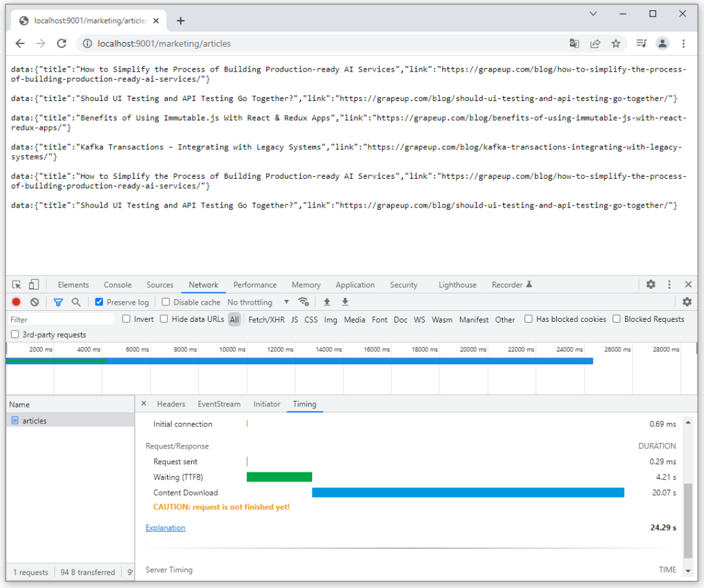Show the request Headers tab

[x=171, y=404]
